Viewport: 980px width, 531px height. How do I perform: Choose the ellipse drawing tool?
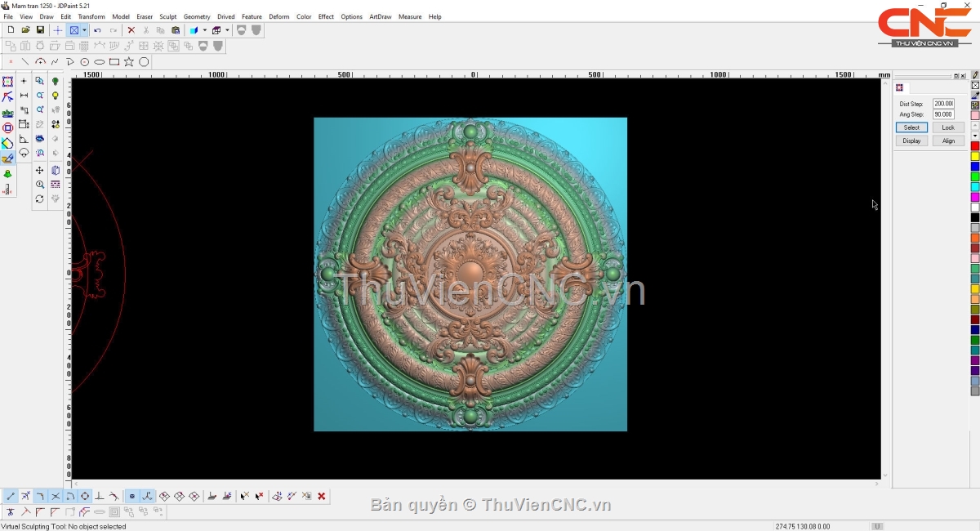coord(100,62)
